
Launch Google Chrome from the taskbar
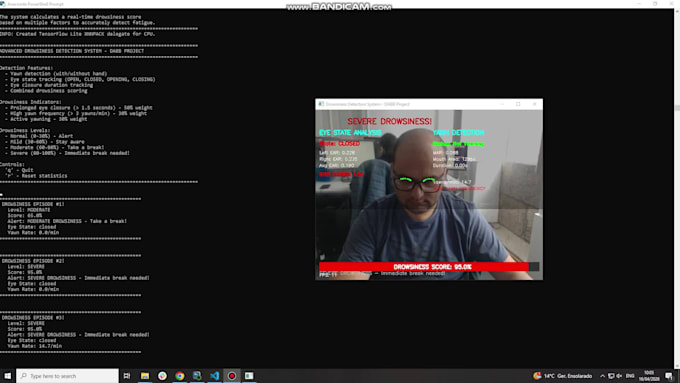pyautogui.click(x=180, y=376)
